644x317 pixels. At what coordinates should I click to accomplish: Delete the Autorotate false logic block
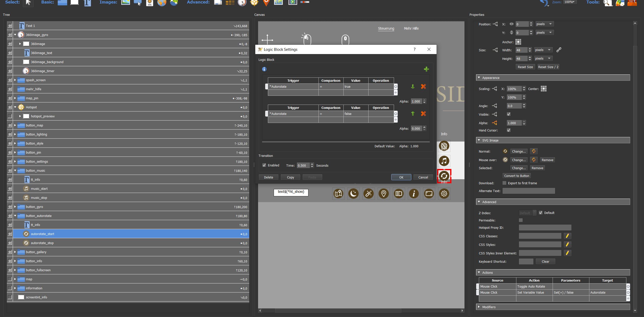point(423,114)
